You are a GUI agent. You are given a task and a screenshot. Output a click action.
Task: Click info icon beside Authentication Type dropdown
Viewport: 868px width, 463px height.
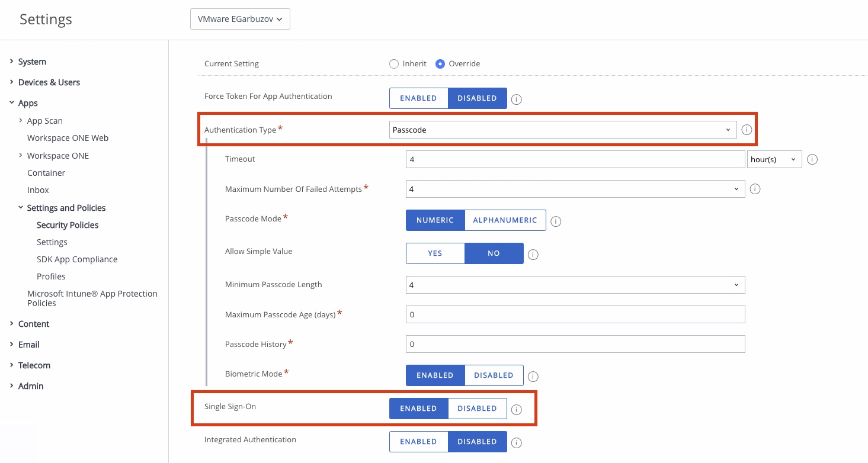(x=747, y=130)
